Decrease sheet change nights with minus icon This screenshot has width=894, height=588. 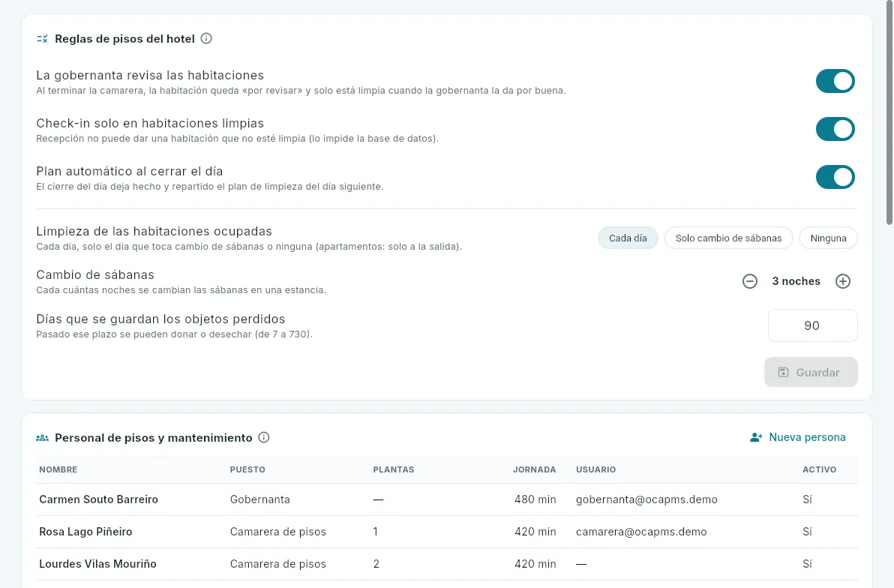(750, 281)
